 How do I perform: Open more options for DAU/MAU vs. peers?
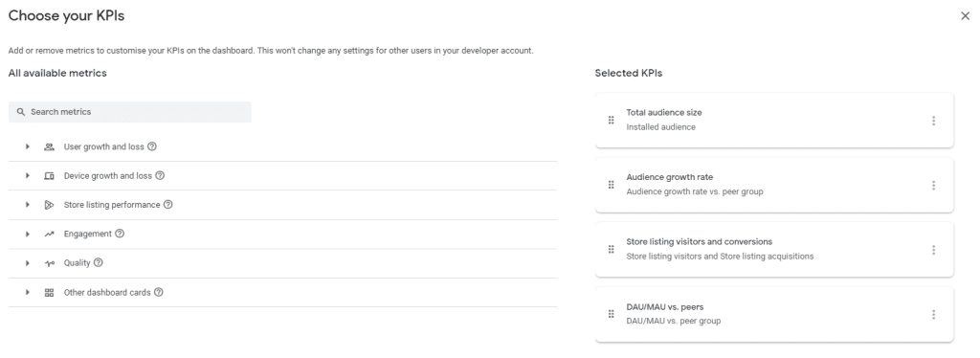point(933,315)
